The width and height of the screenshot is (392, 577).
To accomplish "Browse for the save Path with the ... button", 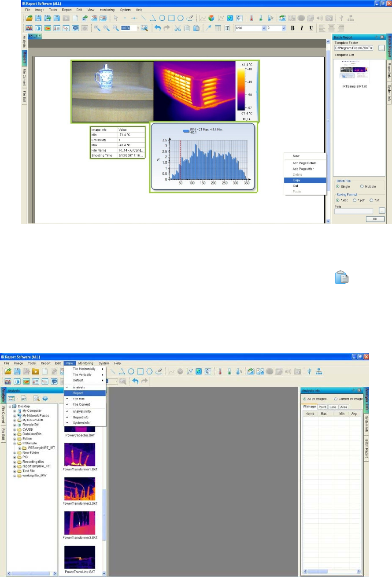I will (x=382, y=211).
